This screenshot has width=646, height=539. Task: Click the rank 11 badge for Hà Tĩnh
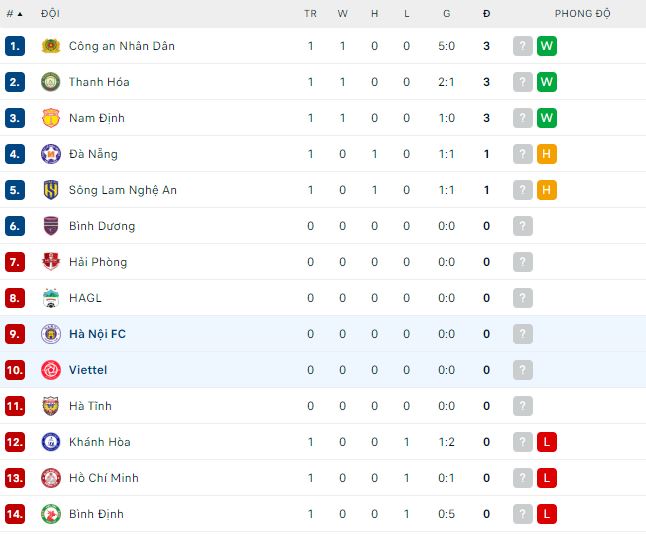[14, 406]
